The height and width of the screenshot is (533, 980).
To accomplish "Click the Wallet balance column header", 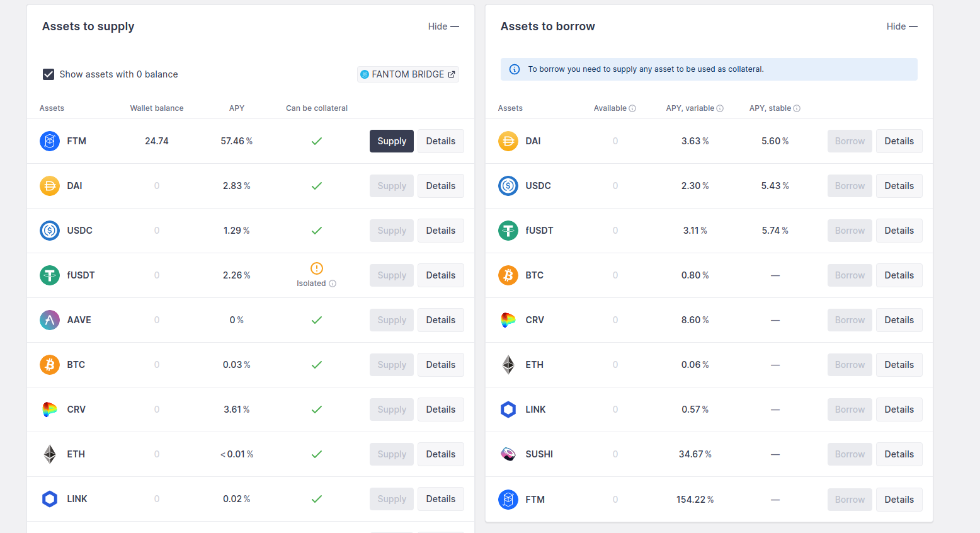I will click(x=157, y=108).
